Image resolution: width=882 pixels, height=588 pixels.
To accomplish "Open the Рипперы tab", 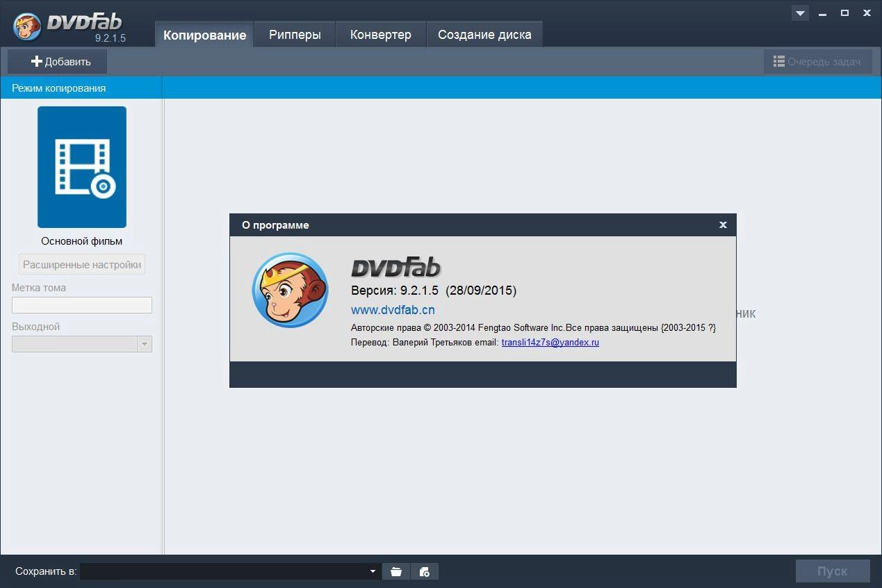I will (x=295, y=35).
